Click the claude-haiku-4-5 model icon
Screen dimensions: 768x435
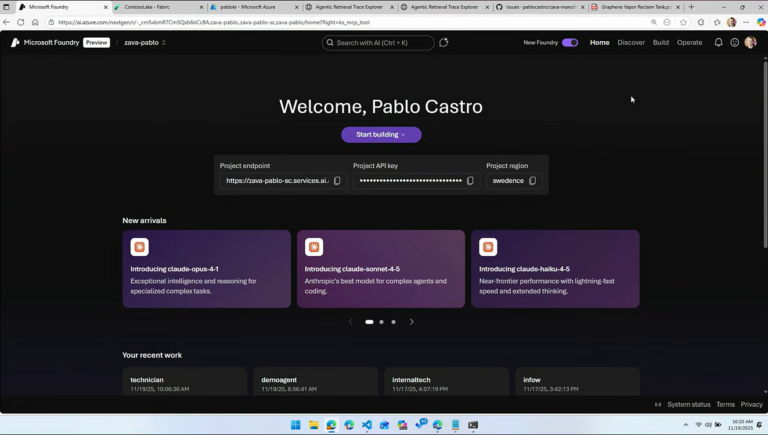pos(488,247)
